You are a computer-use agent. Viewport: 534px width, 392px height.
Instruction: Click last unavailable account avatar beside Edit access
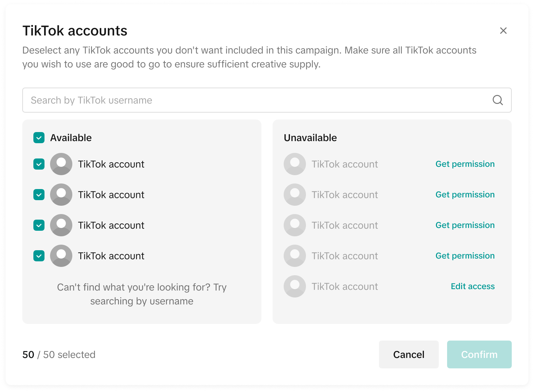pos(295,286)
